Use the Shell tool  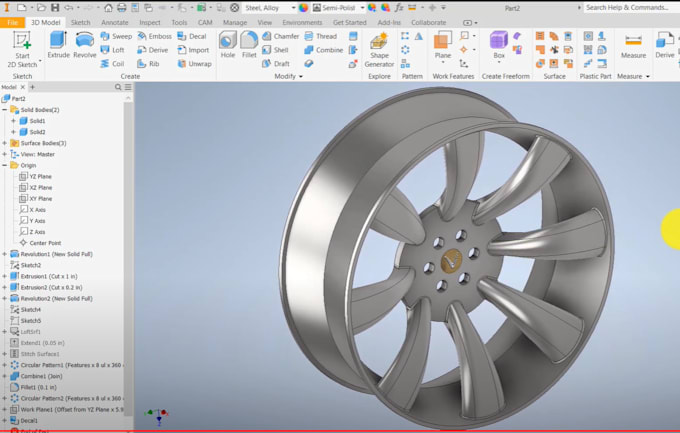point(275,50)
